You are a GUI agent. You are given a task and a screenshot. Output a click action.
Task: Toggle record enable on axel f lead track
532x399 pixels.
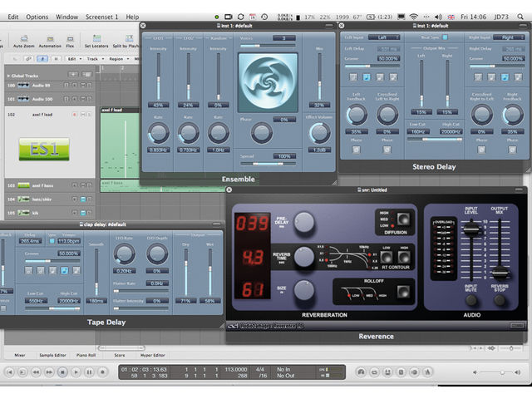click(74, 115)
